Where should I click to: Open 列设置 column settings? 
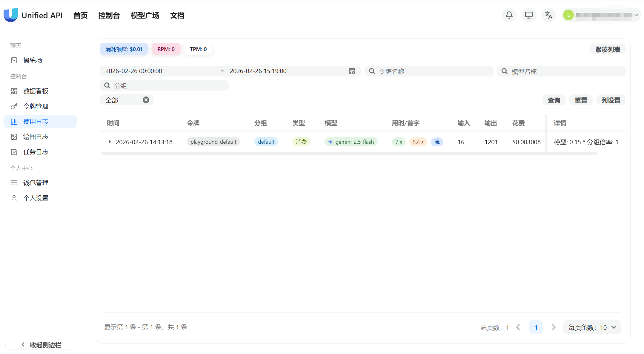(x=611, y=100)
